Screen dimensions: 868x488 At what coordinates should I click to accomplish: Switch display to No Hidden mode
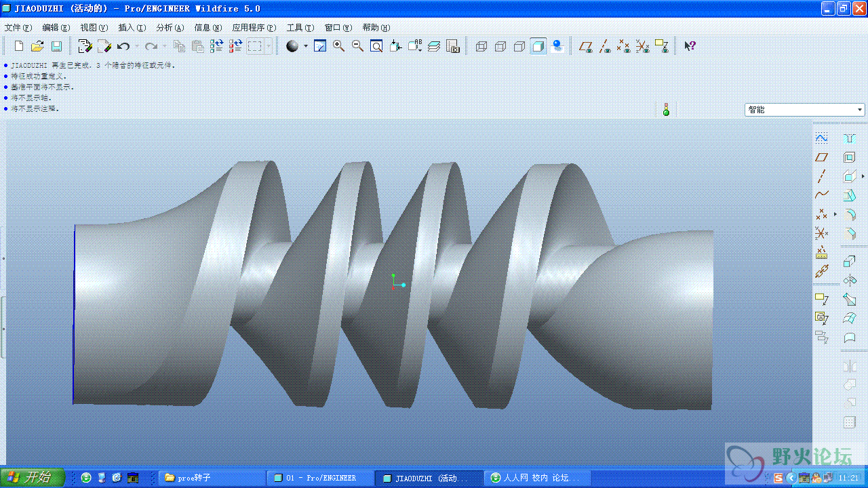[x=519, y=46]
